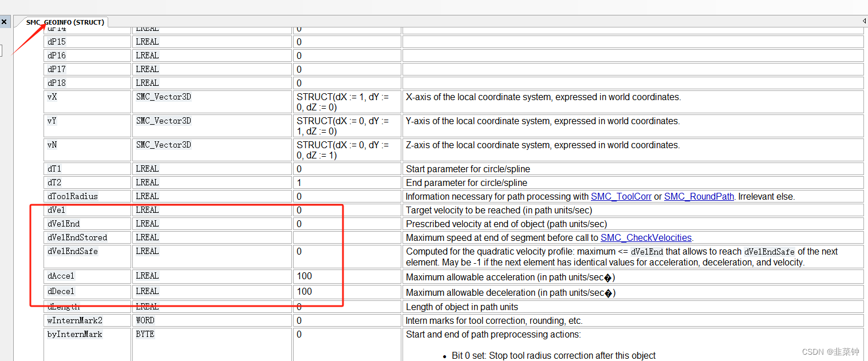This screenshot has height=361, width=868.
Task: Click LREAL type in the dVelEndStored row
Action: [147, 237]
